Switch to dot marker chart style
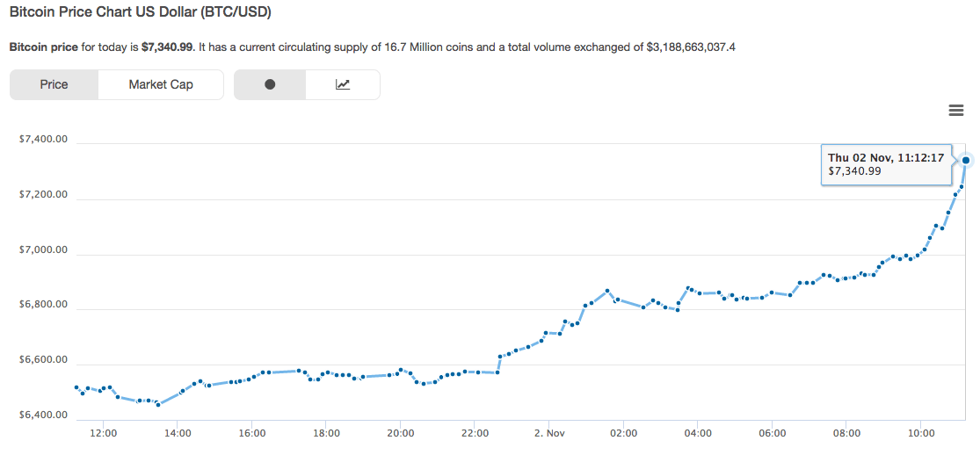 (x=270, y=84)
